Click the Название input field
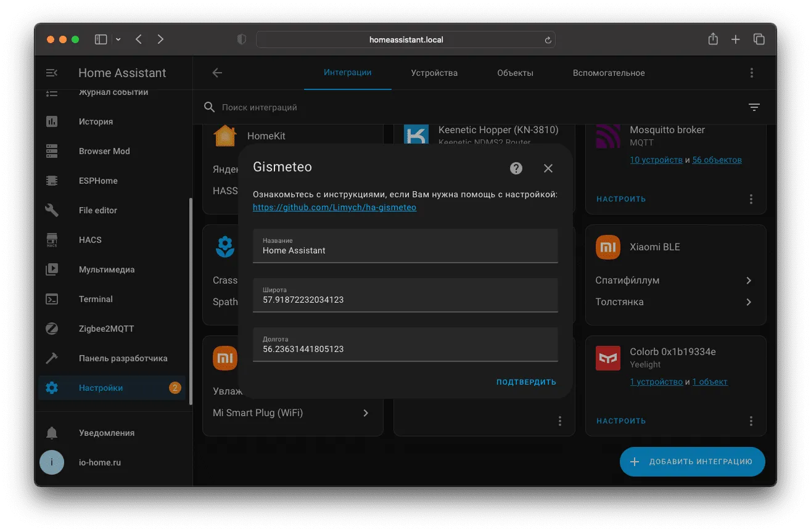Viewport: 811px width, 532px height. point(405,246)
